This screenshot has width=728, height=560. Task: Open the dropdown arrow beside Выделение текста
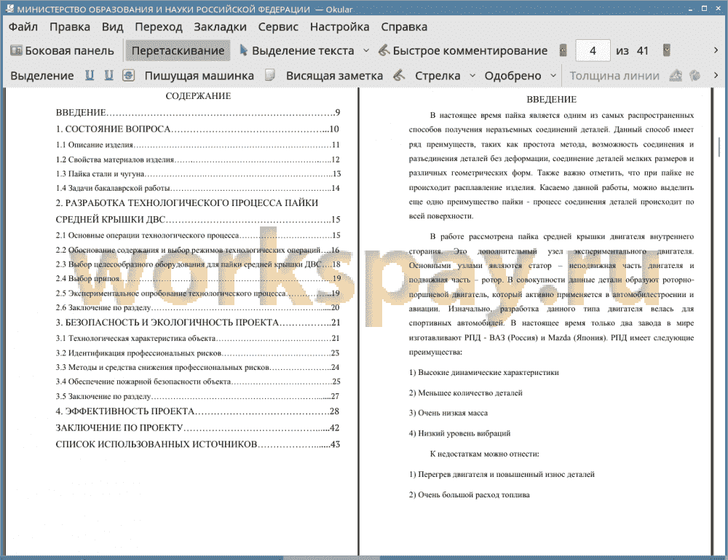click(366, 50)
